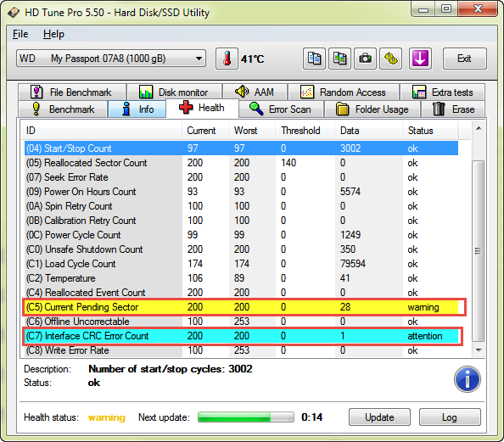Select the (C1) Load Cycle Count row
Screen dimensions: 504x442
(x=241, y=264)
